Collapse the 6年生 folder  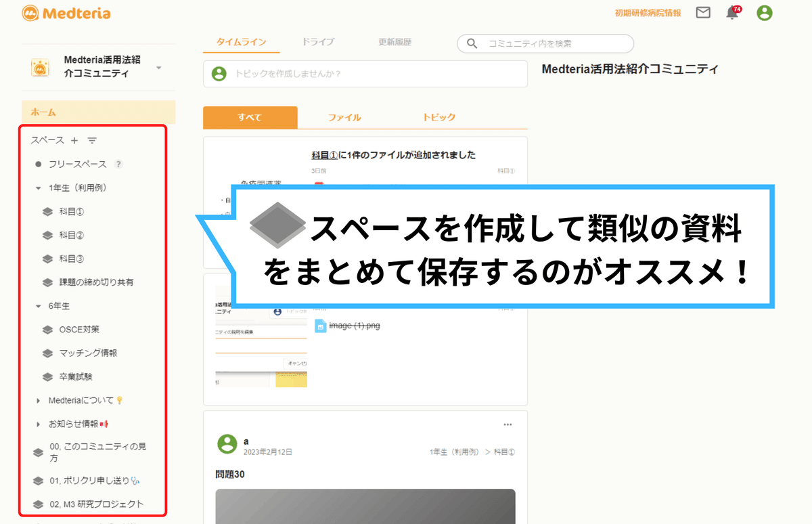pos(39,306)
